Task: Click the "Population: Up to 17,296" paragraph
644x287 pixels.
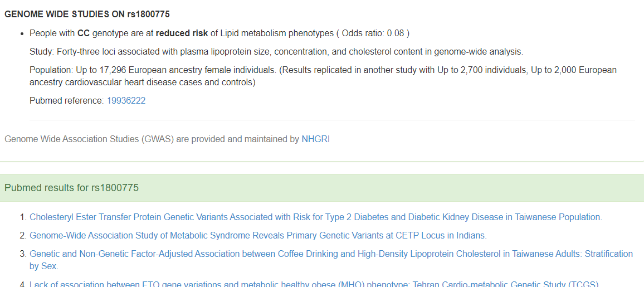Action: 323,76
